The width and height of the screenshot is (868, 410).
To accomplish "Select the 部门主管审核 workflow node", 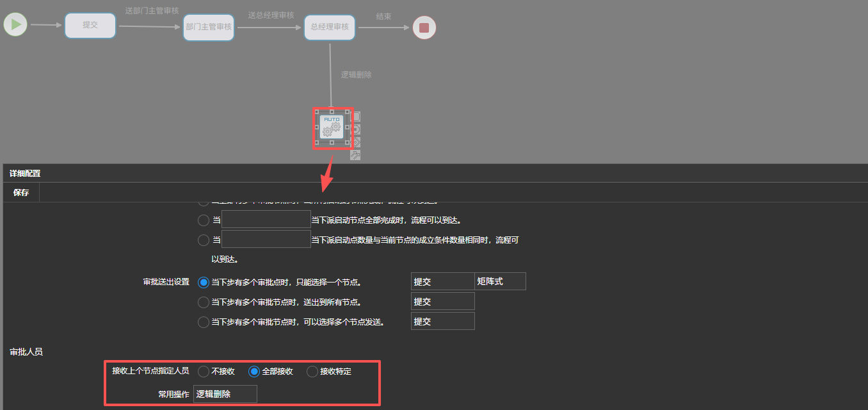I will coord(209,28).
